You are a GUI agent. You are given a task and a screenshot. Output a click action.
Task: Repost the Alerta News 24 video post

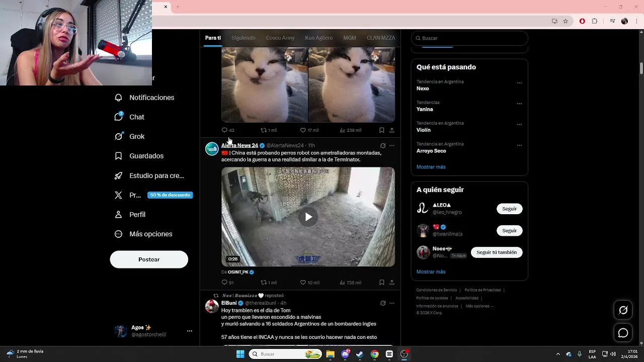tap(269, 283)
